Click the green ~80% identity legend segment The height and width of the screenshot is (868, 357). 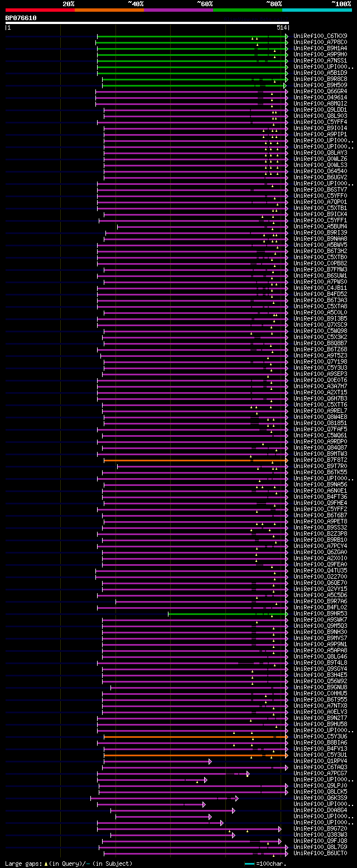click(x=248, y=10)
